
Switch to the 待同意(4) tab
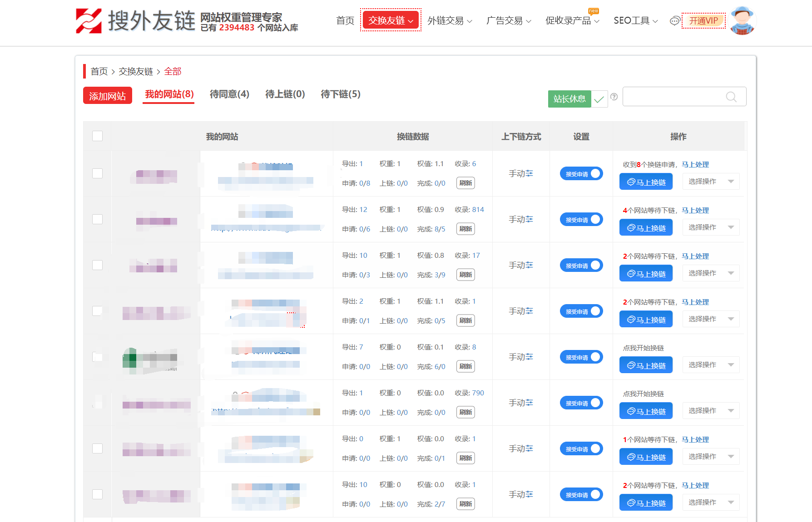[x=229, y=94]
